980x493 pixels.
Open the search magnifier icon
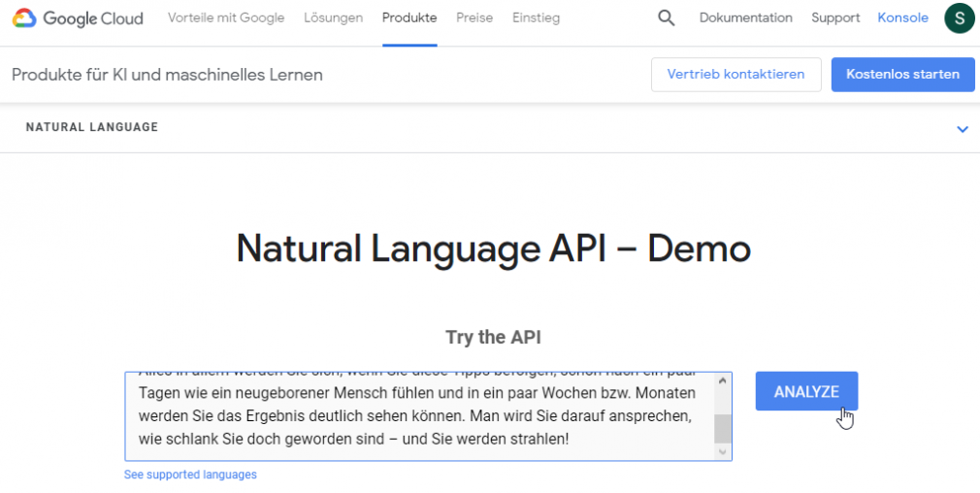pos(667,18)
